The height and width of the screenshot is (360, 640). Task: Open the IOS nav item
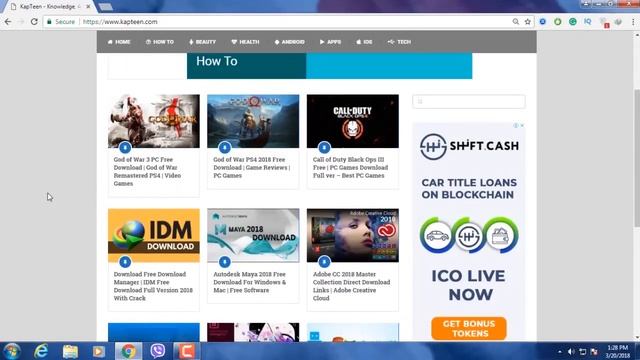[x=364, y=42]
